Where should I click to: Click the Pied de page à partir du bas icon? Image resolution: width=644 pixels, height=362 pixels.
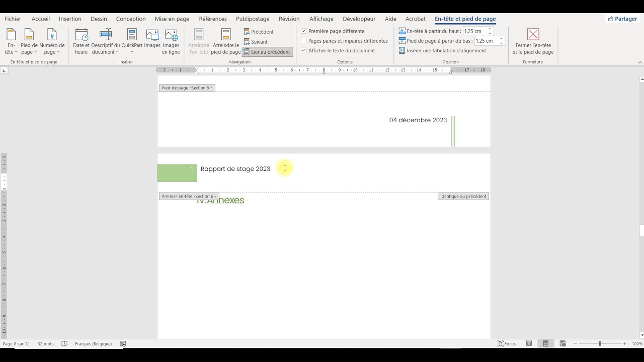click(x=402, y=41)
